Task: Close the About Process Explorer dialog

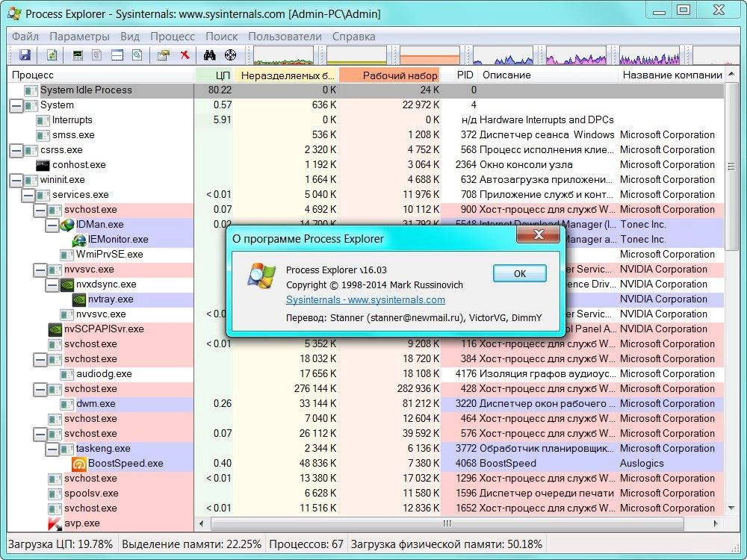Action: coord(539,234)
